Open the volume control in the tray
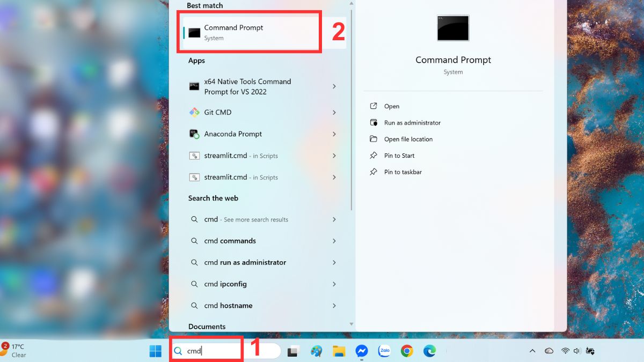This screenshot has width=644, height=362. pos(577,351)
